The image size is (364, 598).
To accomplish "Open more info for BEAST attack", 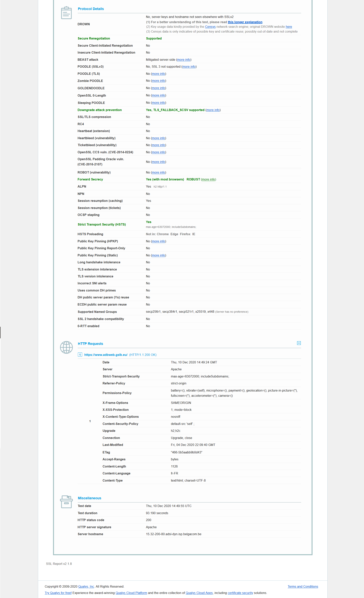I will pyautogui.click(x=184, y=60).
